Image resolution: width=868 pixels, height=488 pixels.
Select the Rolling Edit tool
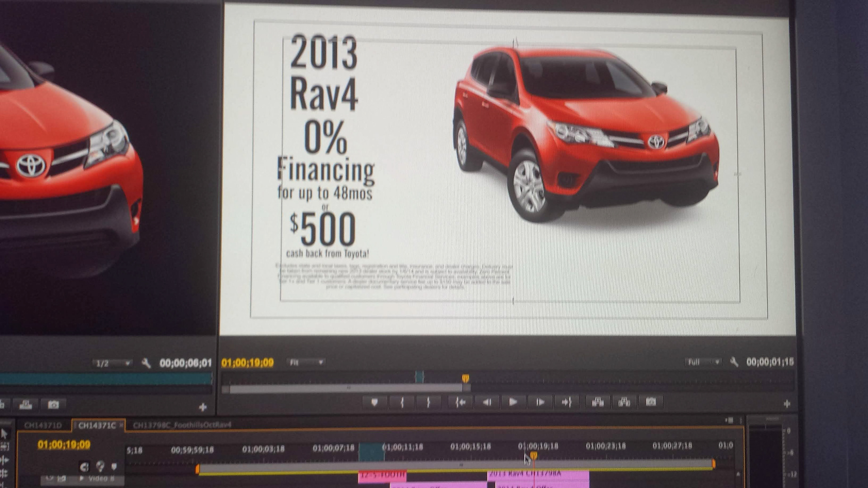pyautogui.click(x=5, y=474)
